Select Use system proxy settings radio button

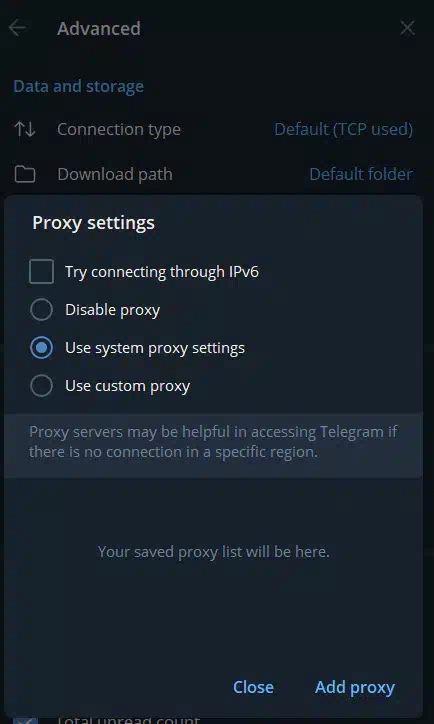(x=42, y=348)
